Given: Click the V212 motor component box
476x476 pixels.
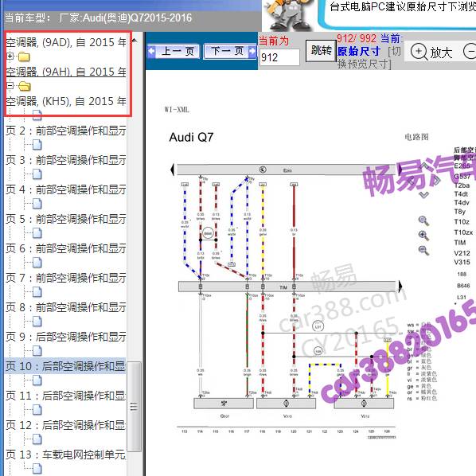Looking at the screenshot, I should point(364,404).
